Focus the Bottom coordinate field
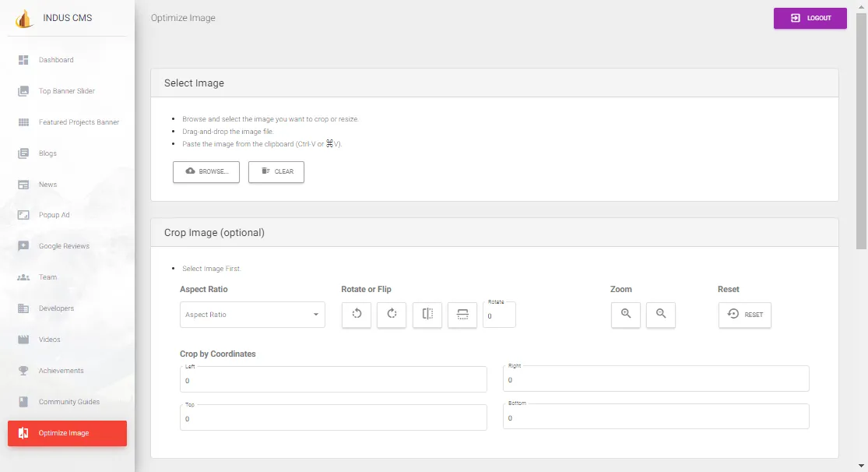Image resolution: width=868 pixels, height=472 pixels. click(x=656, y=417)
